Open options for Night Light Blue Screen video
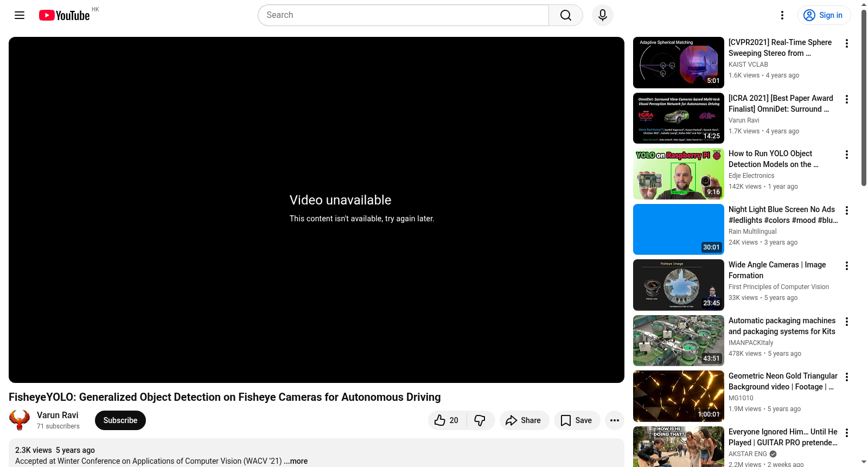The height and width of the screenshot is (467, 868). pos(847,210)
